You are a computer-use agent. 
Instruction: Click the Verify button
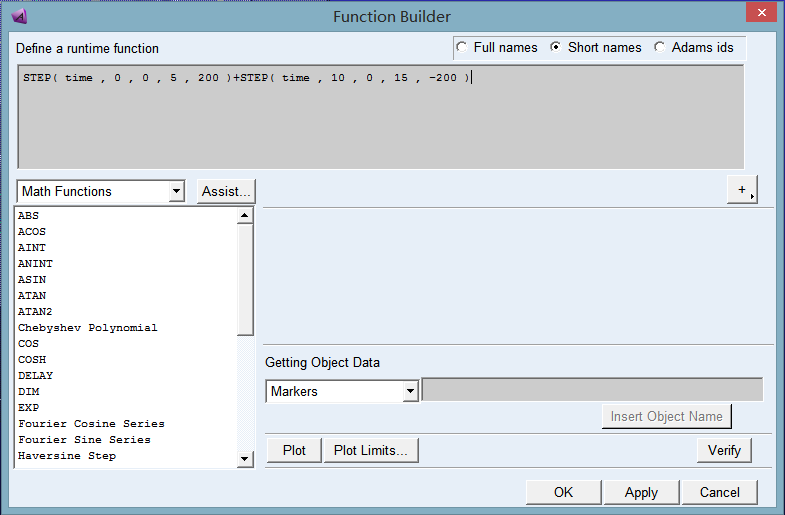pyautogui.click(x=724, y=450)
